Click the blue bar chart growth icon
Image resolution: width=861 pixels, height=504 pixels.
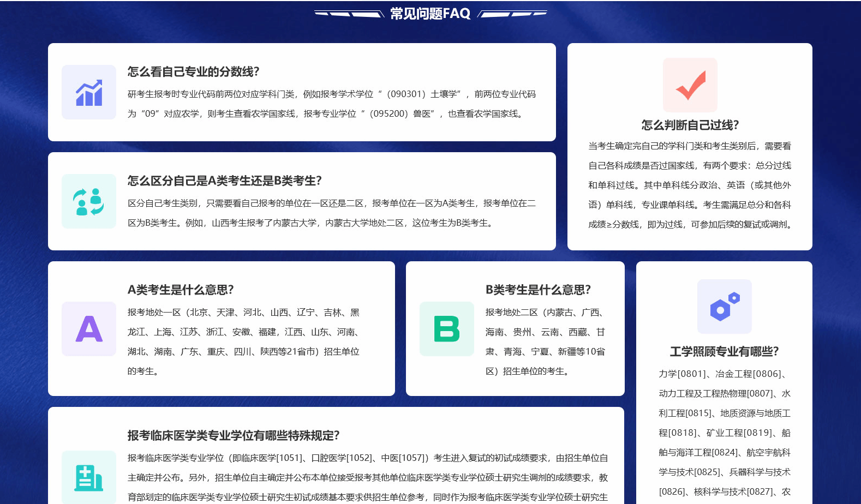(x=89, y=92)
